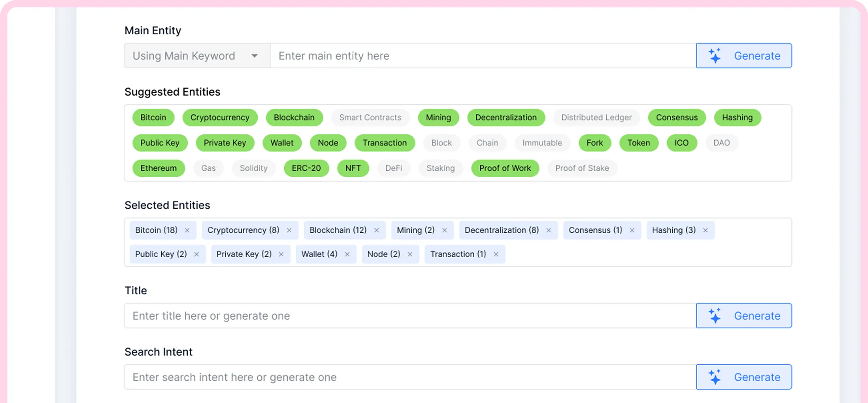
Task: Delete the Transaction (1) chip
Action: pyautogui.click(x=496, y=254)
